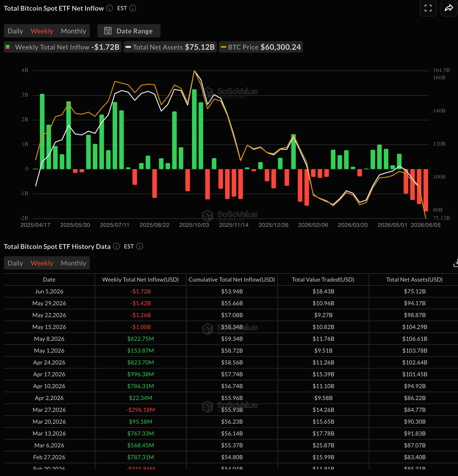Click the Date column header
The image size is (458, 476).
(x=49, y=280)
